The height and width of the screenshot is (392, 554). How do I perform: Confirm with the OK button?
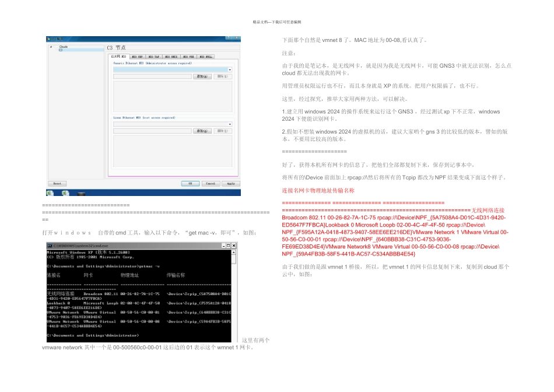point(190,183)
